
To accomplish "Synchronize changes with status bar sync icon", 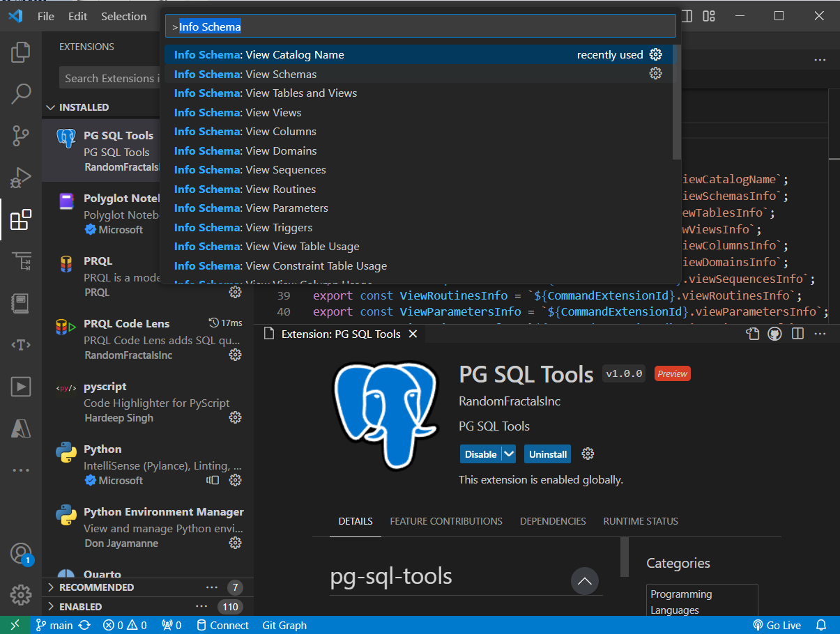I will point(84,625).
